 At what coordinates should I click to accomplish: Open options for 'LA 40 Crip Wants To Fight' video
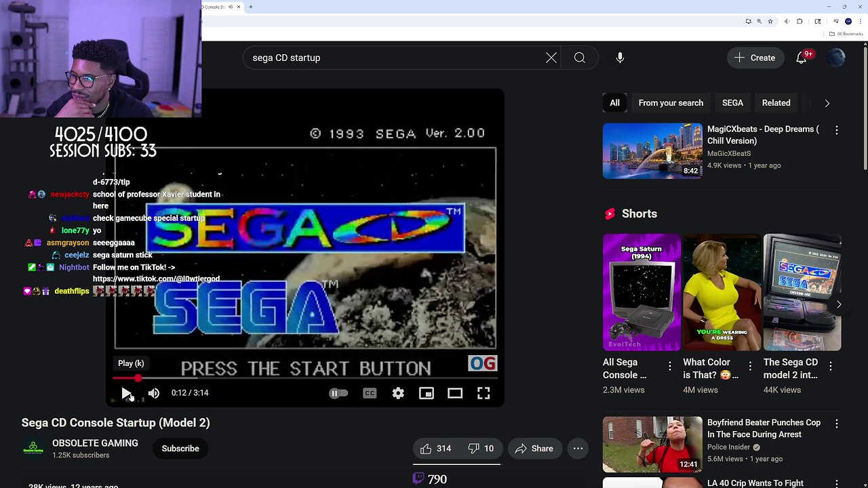point(836,483)
